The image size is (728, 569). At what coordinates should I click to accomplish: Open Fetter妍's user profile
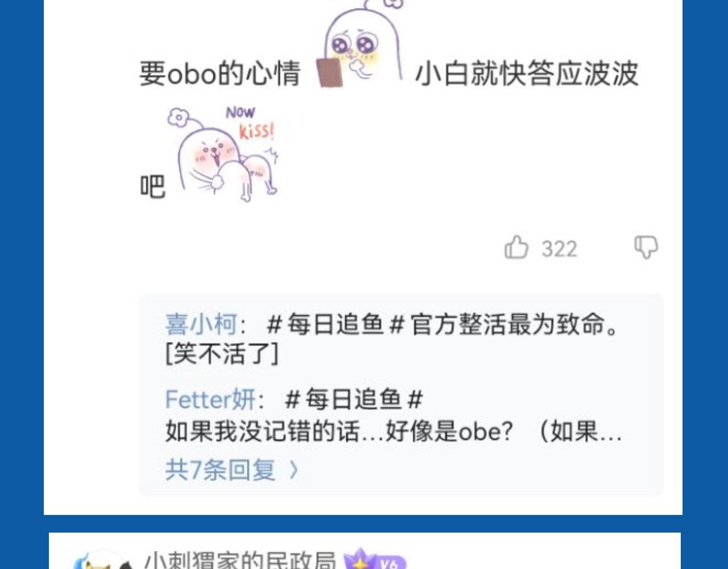coord(210,399)
